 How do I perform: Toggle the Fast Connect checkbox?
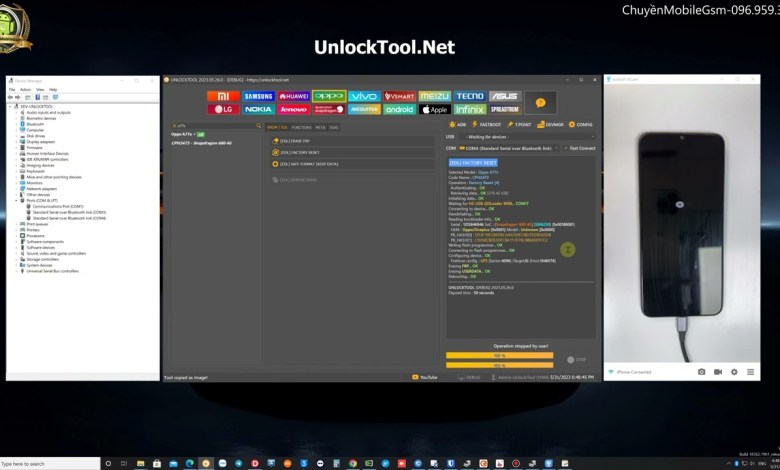[x=580, y=148]
